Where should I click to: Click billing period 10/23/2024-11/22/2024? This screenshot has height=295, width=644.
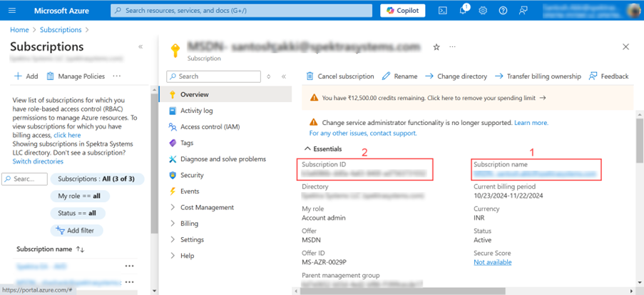pyautogui.click(x=508, y=196)
